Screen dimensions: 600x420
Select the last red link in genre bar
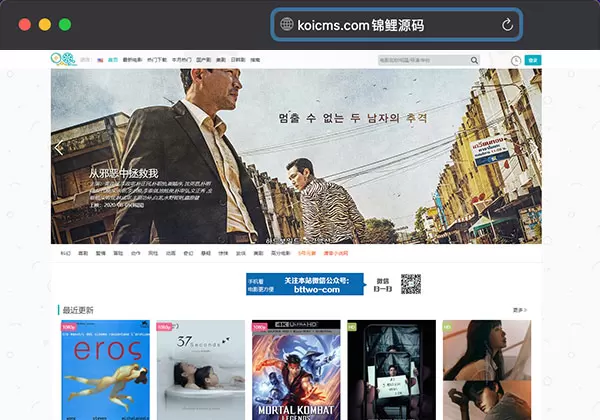(336, 253)
